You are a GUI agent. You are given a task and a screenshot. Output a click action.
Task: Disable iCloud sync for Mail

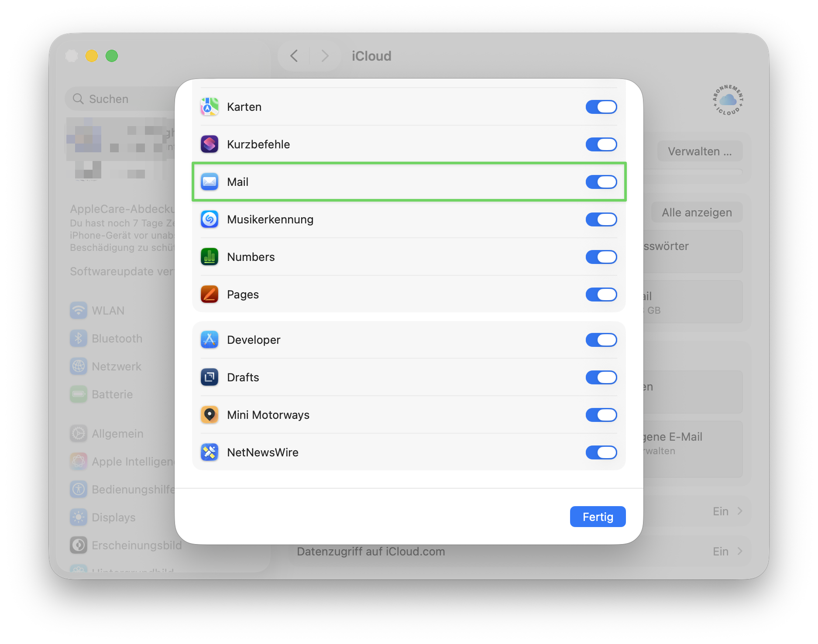tap(601, 182)
